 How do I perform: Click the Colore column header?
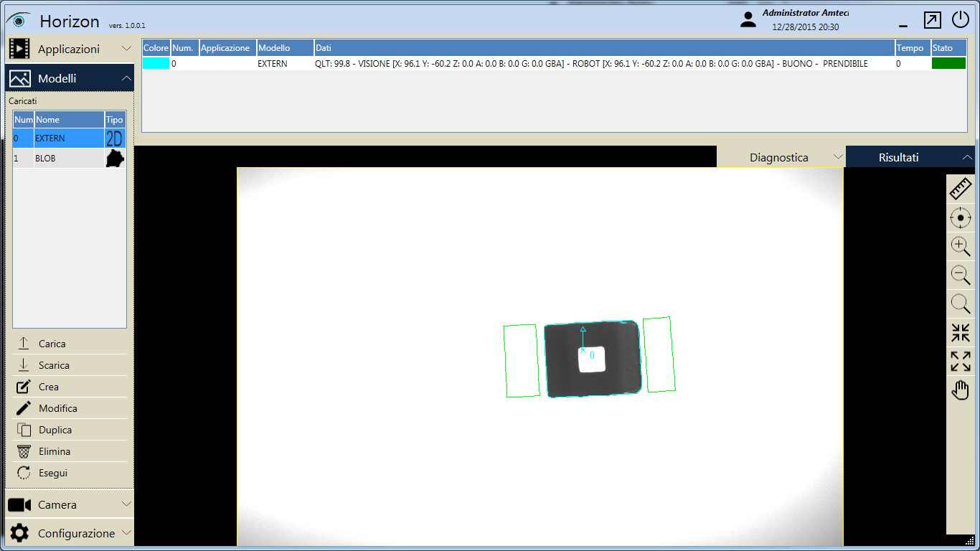coord(156,48)
